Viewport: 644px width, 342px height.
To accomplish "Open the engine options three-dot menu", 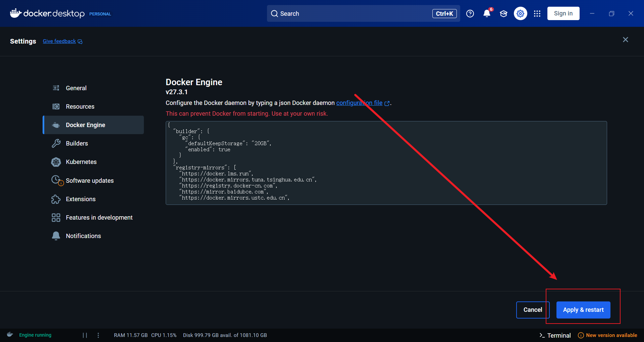I will click(x=98, y=335).
